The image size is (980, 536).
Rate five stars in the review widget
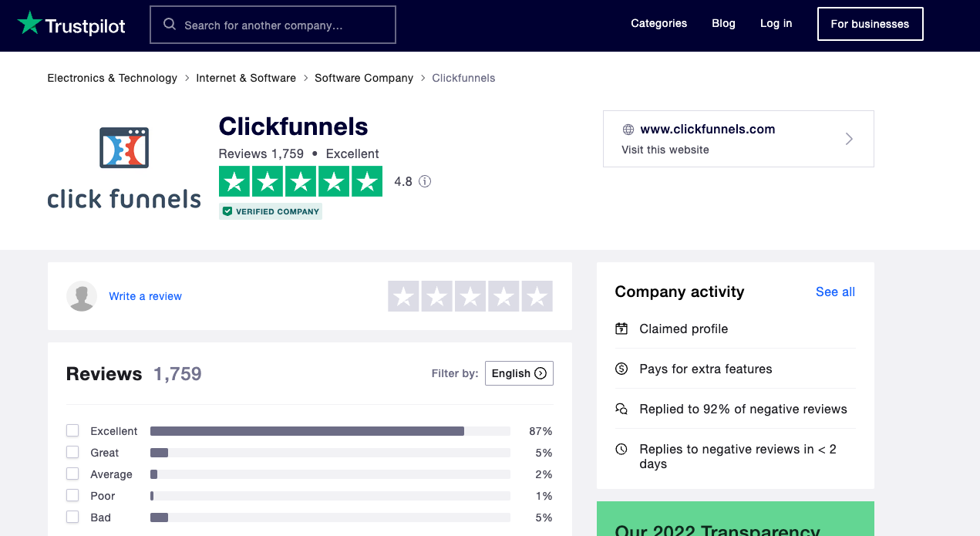point(537,296)
